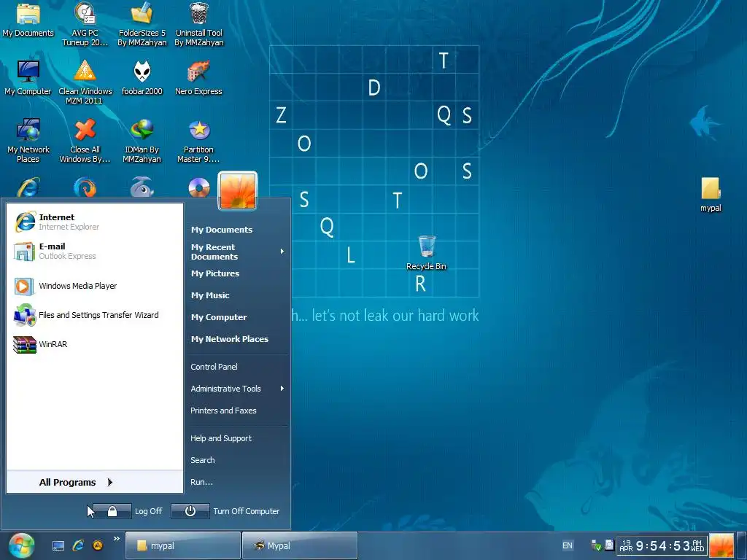This screenshot has height=560, width=747.
Task: Click flower thumbnail at taskbar right end
Action: click(721, 545)
